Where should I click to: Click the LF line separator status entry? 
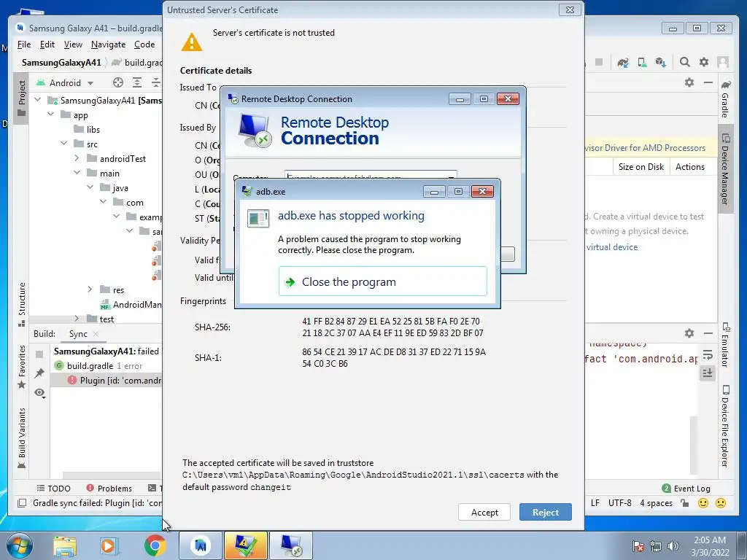pyautogui.click(x=595, y=503)
